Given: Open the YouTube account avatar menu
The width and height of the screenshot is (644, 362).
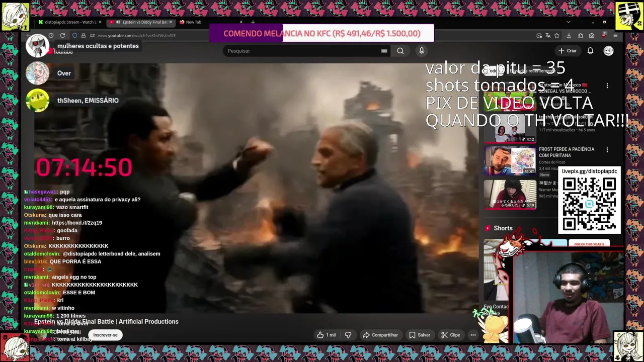Looking at the screenshot, I should point(609,51).
